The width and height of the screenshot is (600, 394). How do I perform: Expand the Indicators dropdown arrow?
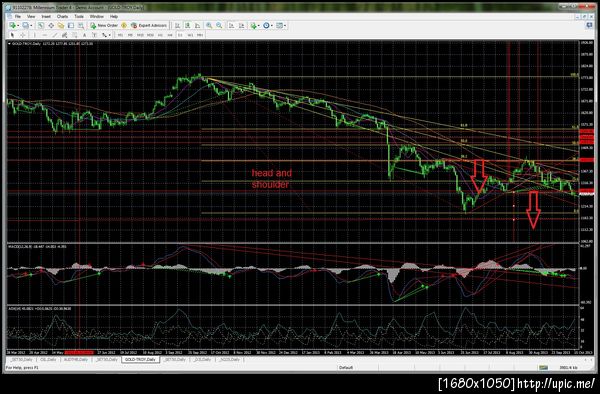(x=259, y=25)
